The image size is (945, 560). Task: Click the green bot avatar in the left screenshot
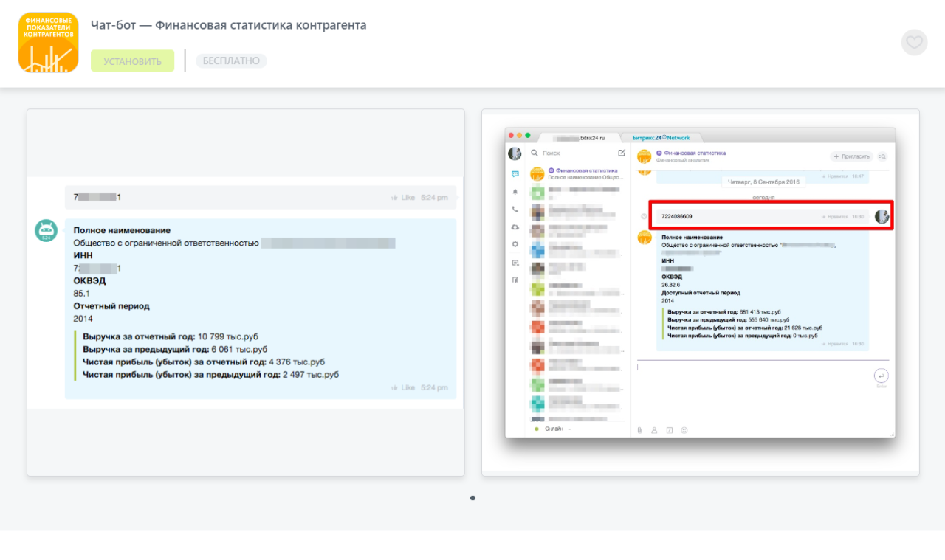pyautogui.click(x=47, y=230)
